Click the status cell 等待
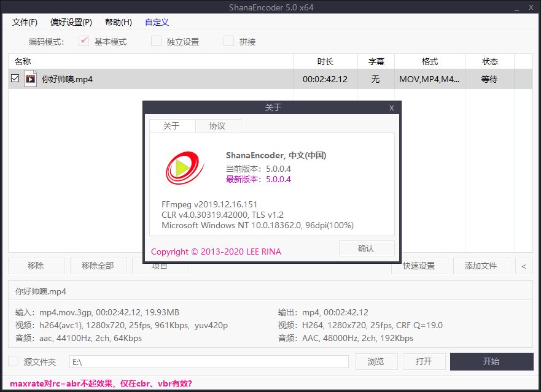541x392 pixels. click(489, 79)
